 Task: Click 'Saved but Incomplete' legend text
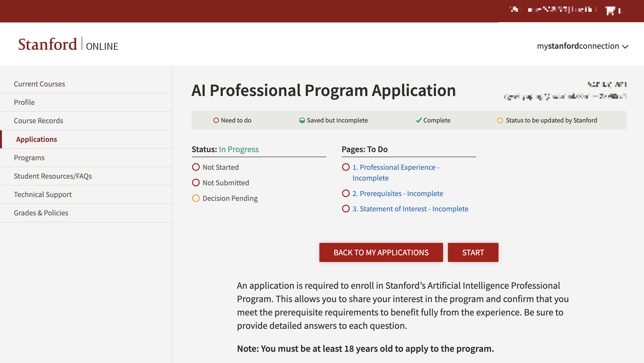tap(337, 120)
